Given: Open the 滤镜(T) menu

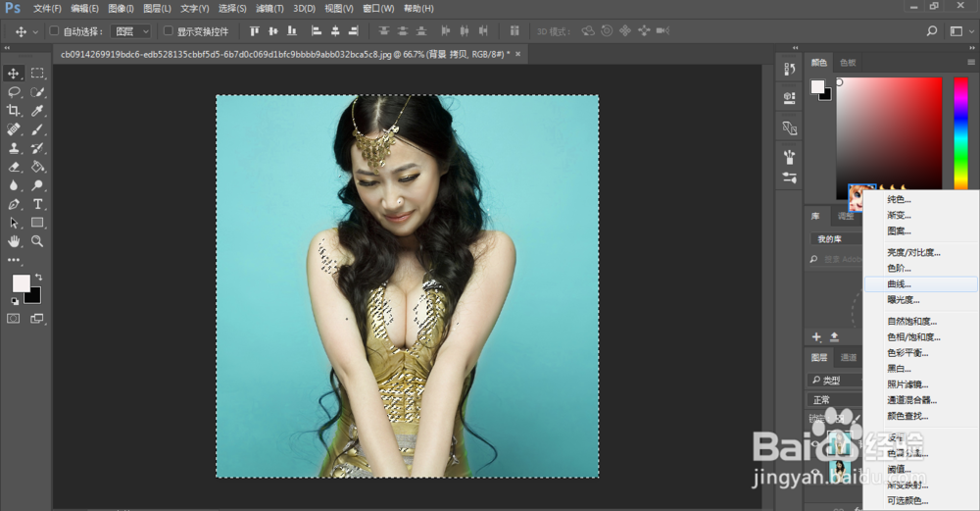Looking at the screenshot, I should [x=269, y=9].
